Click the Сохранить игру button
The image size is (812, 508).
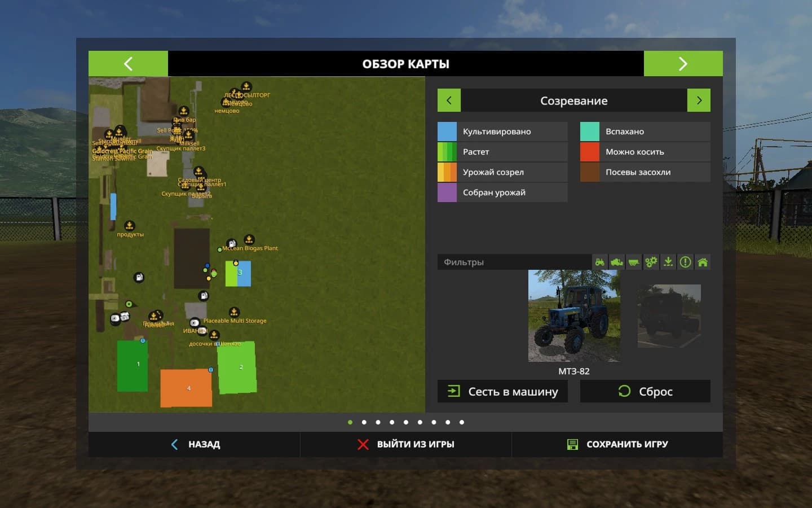coord(617,444)
